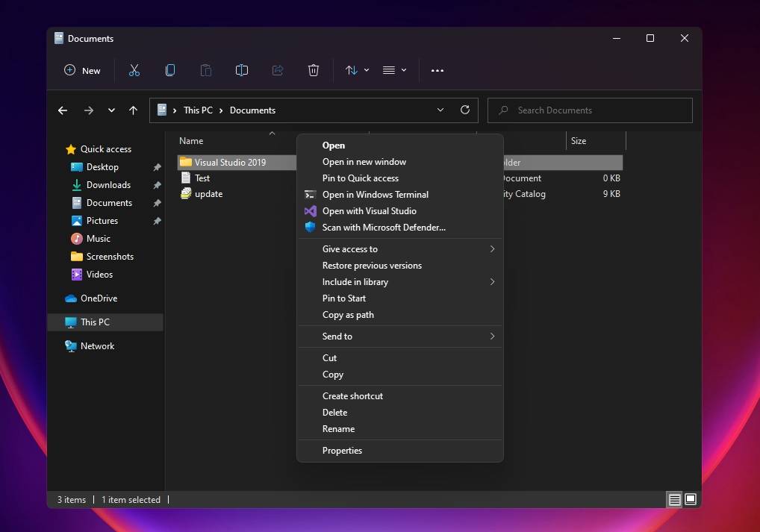
Task: Switch to details view from the status bar
Action: pyautogui.click(x=674, y=499)
